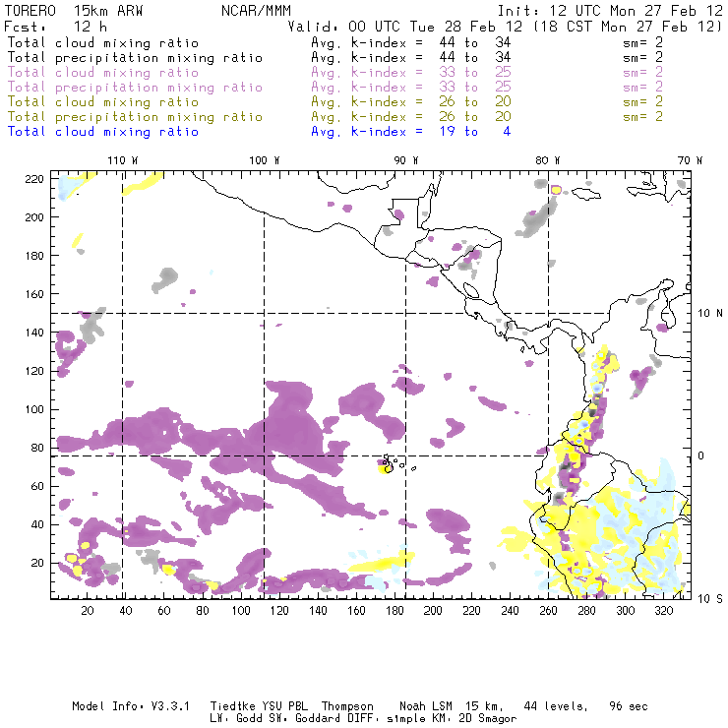
Task: Click the "100 W" longitude label
Action: [265, 160]
